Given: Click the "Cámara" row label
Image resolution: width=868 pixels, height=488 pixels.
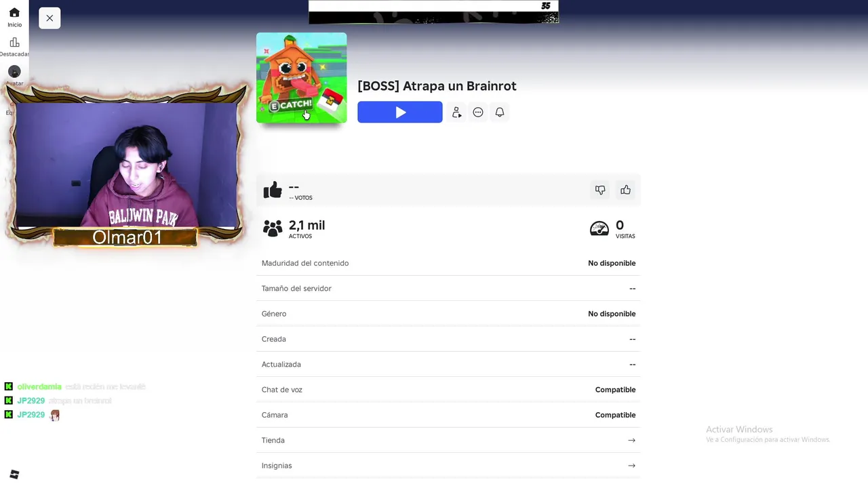Looking at the screenshot, I should [x=275, y=415].
